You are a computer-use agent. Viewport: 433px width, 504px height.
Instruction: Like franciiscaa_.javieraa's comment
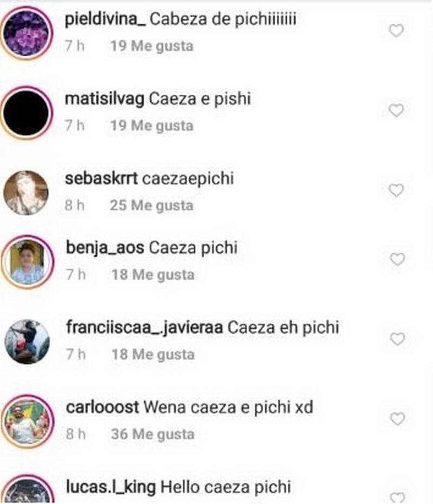coord(397,339)
